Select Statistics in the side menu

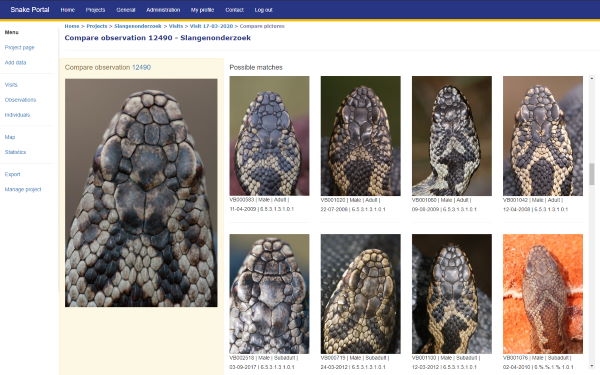[x=15, y=152]
